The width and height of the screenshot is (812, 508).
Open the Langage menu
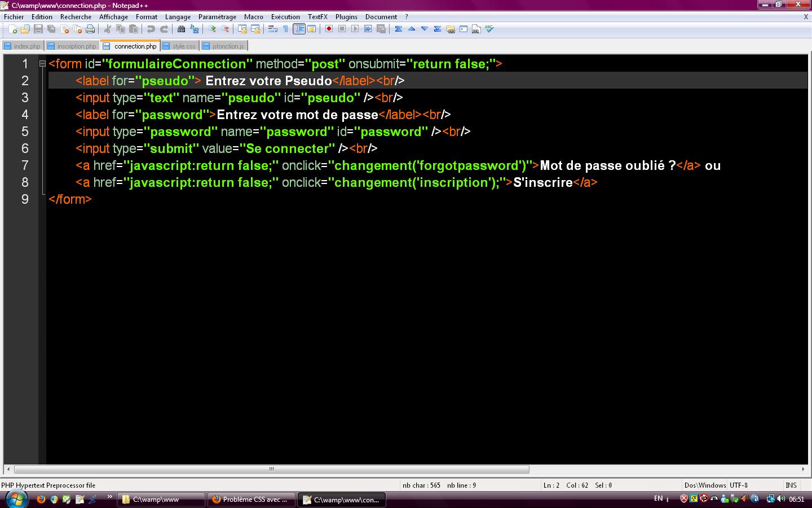(x=178, y=17)
